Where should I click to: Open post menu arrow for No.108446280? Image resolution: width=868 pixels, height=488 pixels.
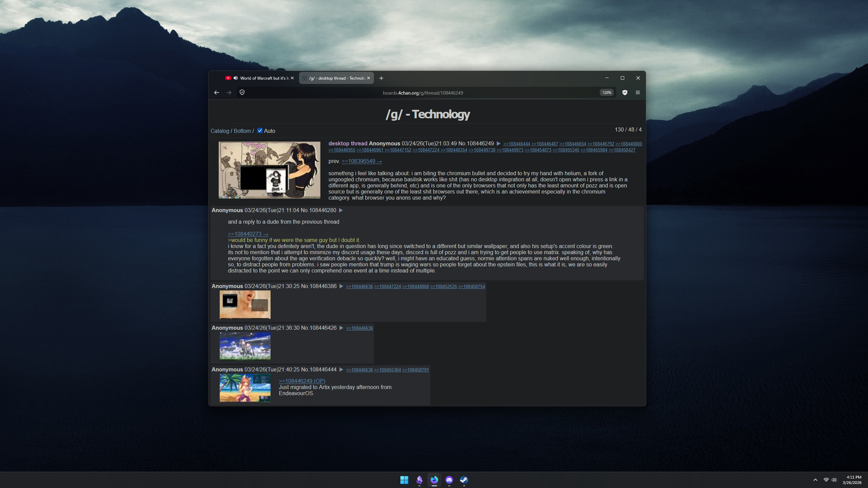(341, 210)
